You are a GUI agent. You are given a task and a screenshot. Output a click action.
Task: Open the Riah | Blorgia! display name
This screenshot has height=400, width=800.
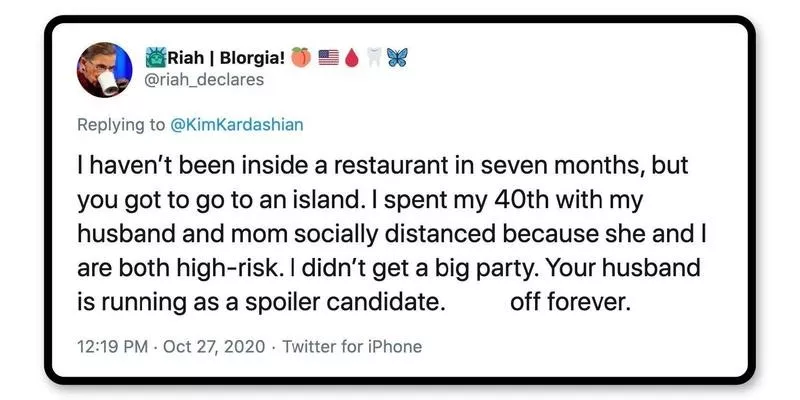coord(228,58)
